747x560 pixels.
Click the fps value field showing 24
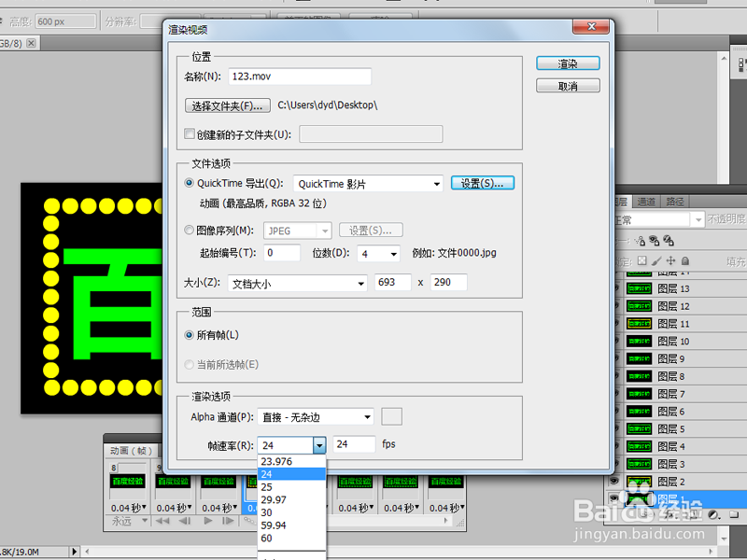click(x=354, y=444)
